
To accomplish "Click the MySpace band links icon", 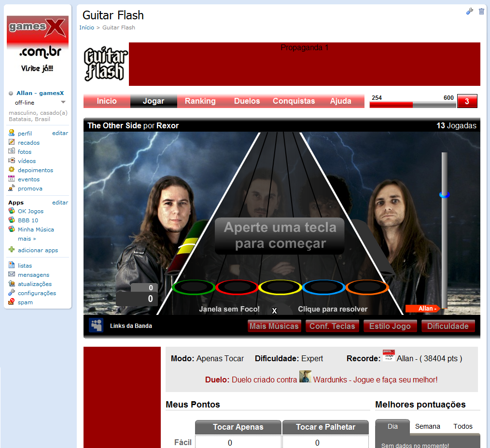I will (96, 326).
